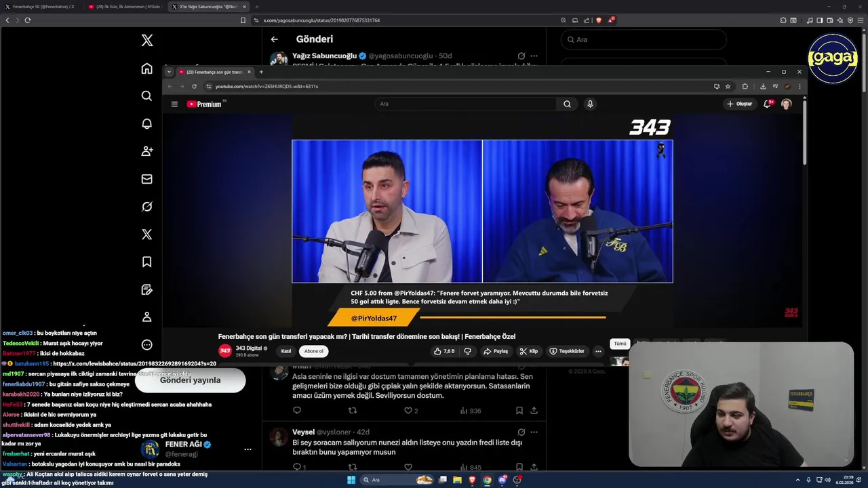Click the Abone ol subscribe button
The image size is (868, 488).
coord(314,351)
